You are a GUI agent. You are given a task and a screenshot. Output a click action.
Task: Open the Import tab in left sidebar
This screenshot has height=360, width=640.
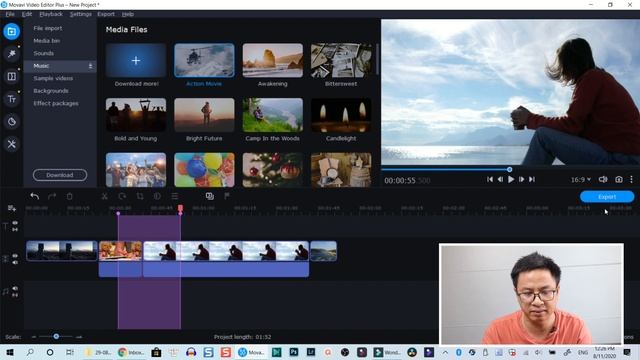(x=11, y=31)
